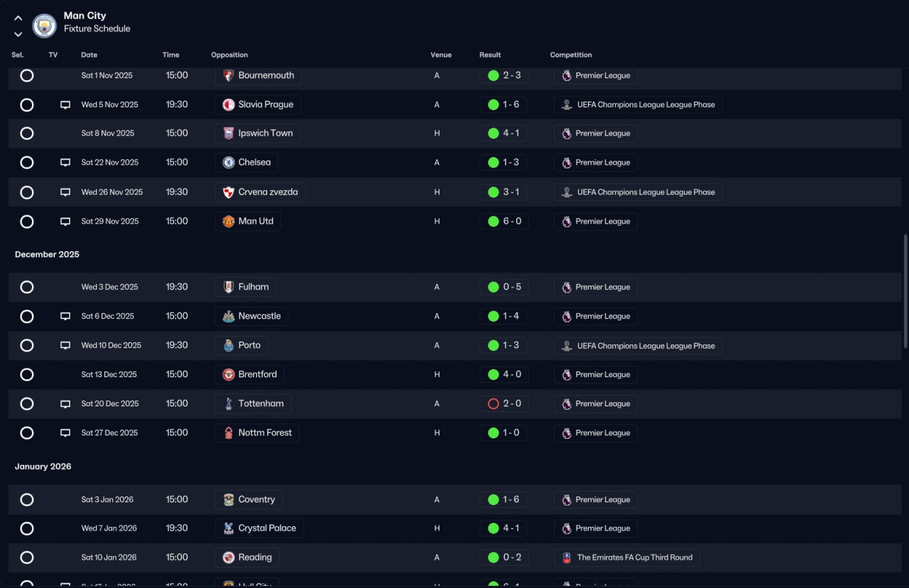This screenshot has width=909, height=588.
Task: Click the Man City club badge icon
Action: [x=45, y=26]
